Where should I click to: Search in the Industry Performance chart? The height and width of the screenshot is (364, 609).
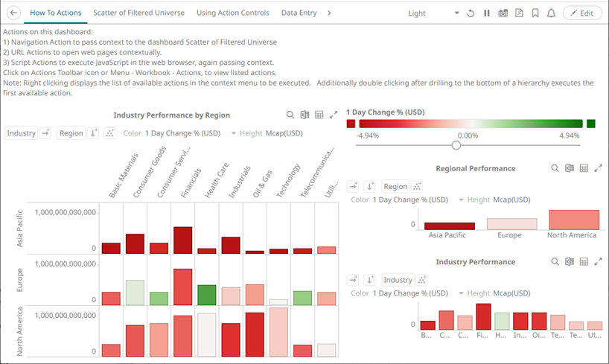555,262
